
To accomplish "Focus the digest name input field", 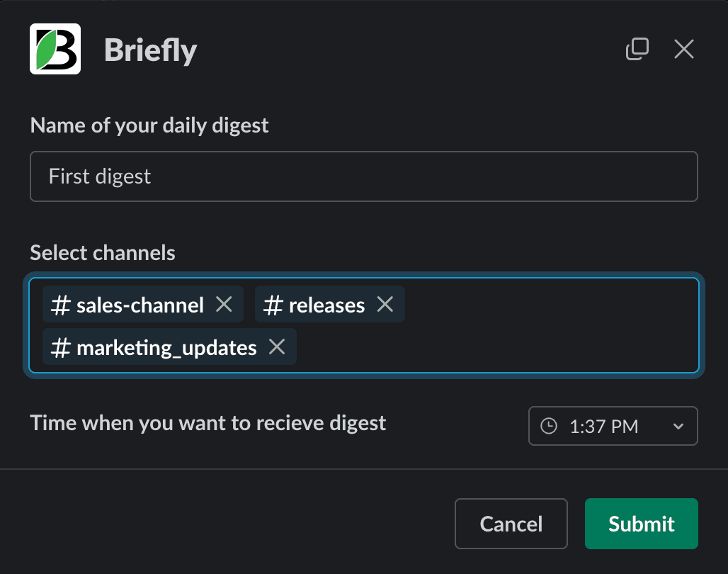I will [x=363, y=176].
